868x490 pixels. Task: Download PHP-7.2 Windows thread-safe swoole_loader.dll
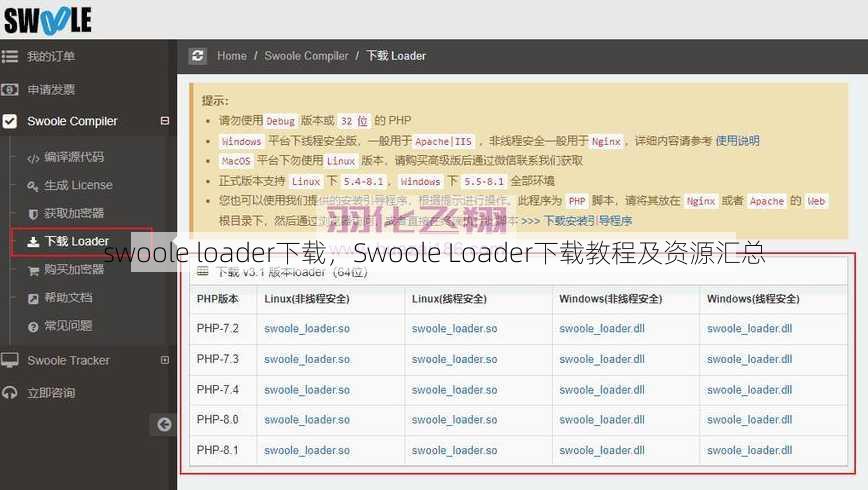pyautogui.click(x=750, y=329)
